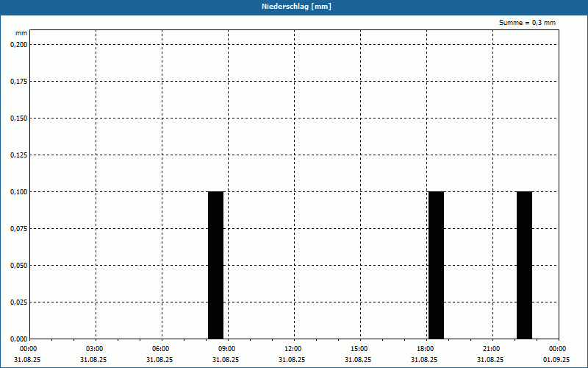Click the 0,100 y-axis value
The image size is (588, 368).
click(19, 192)
